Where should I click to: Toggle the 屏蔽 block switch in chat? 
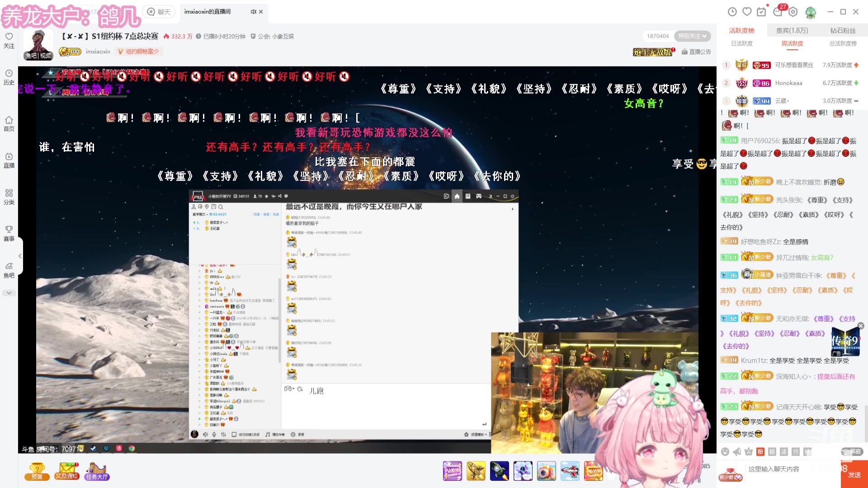pyautogui.click(x=852, y=452)
